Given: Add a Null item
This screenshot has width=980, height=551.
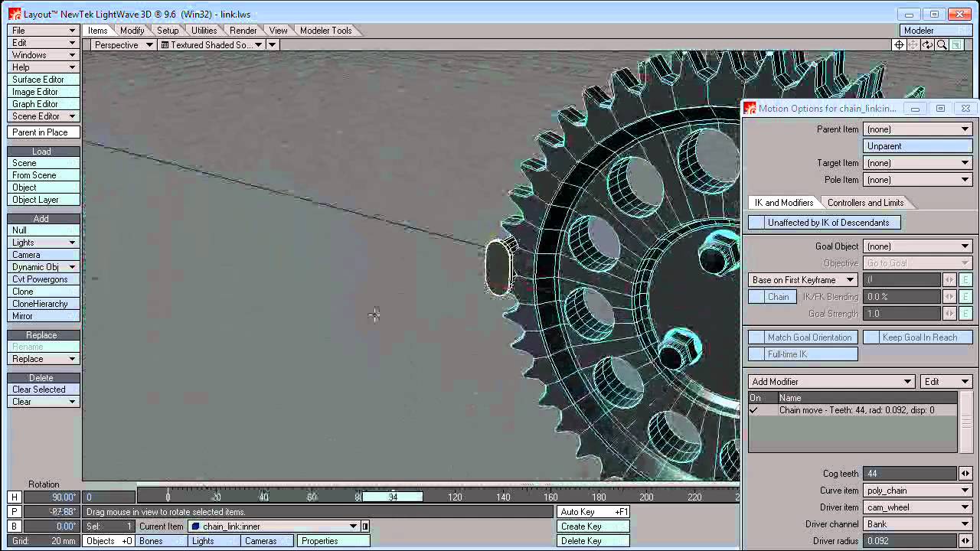Looking at the screenshot, I should [x=44, y=230].
